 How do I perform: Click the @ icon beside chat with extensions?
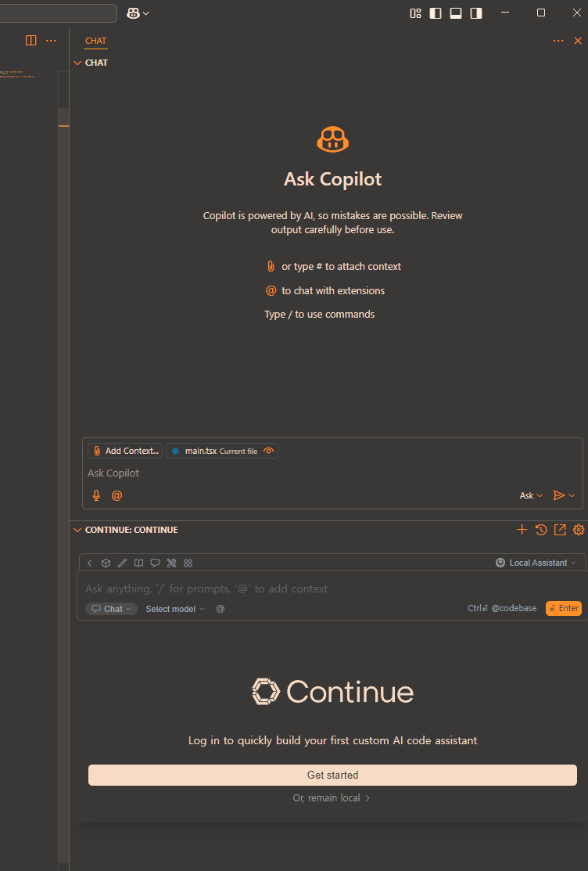[x=271, y=290]
